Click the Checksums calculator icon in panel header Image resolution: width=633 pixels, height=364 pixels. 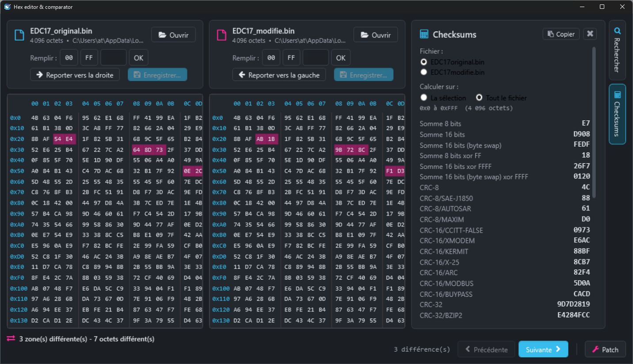tap(424, 34)
